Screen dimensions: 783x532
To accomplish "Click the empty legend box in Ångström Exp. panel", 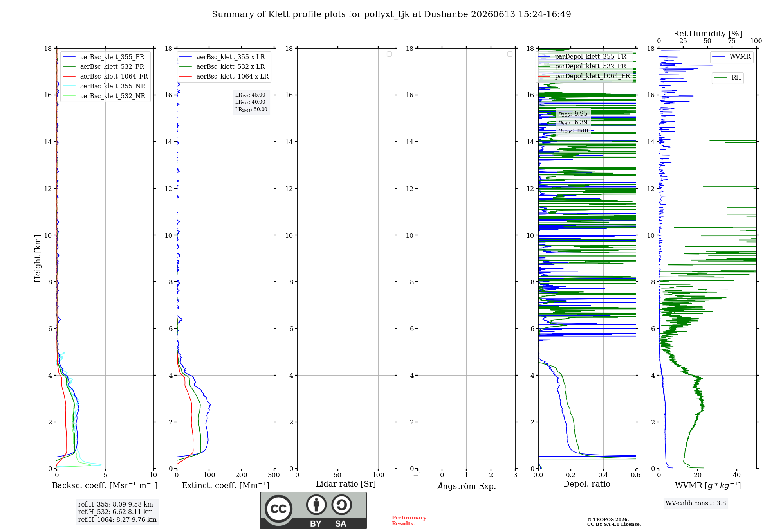I will point(510,54).
